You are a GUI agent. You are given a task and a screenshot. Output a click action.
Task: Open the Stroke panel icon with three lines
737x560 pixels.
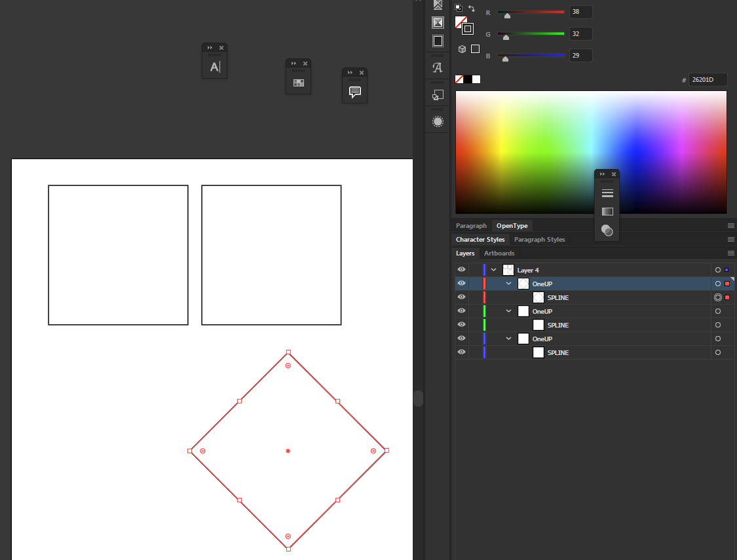(607, 193)
